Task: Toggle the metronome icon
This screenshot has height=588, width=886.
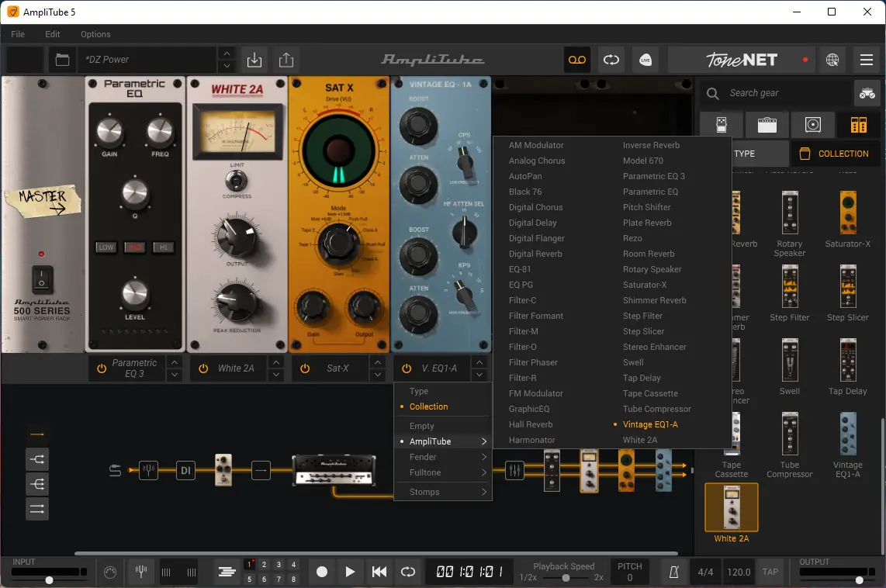Action: tap(674, 572)
